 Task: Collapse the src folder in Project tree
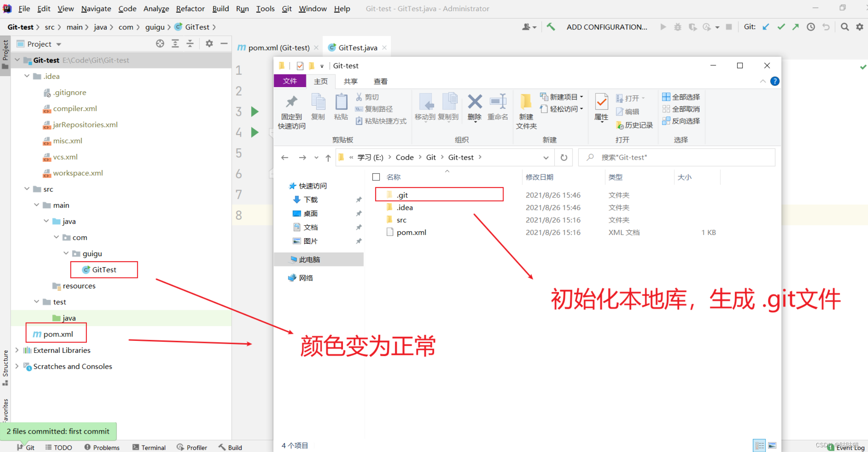click(27, 189)
